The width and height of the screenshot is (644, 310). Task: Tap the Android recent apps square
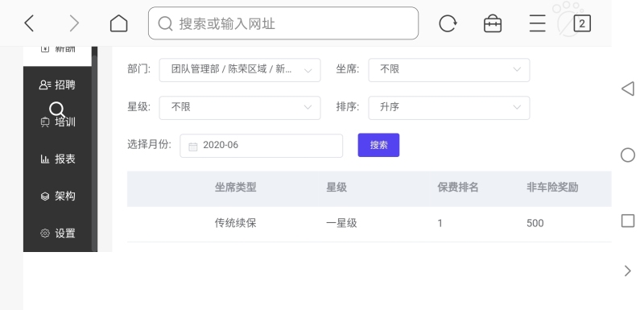point(628,221)
